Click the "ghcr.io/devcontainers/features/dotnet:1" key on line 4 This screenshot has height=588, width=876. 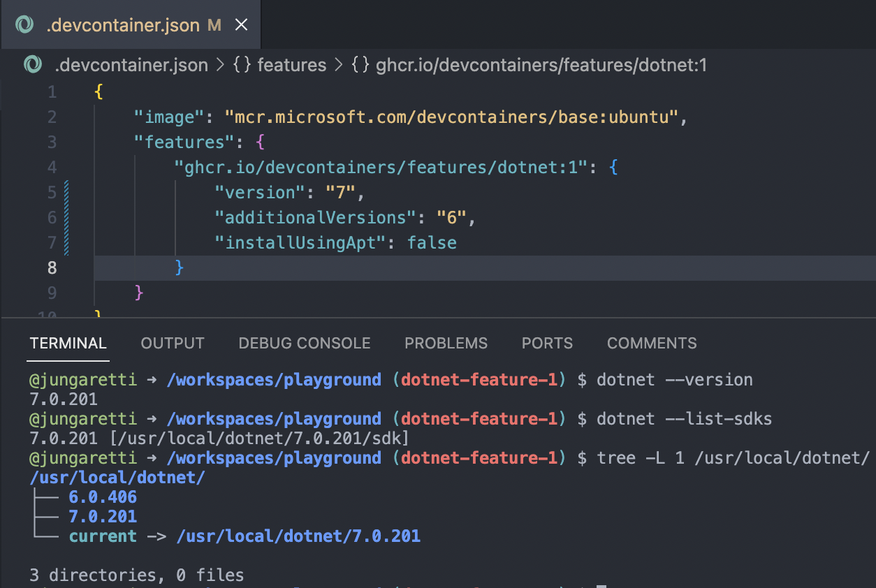tap(381, 167)
